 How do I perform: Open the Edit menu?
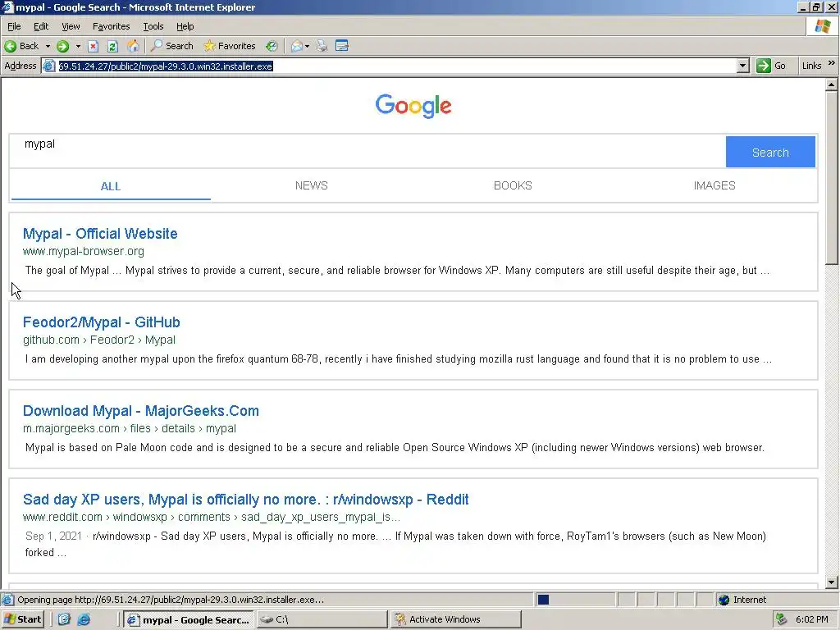point(41,26)
